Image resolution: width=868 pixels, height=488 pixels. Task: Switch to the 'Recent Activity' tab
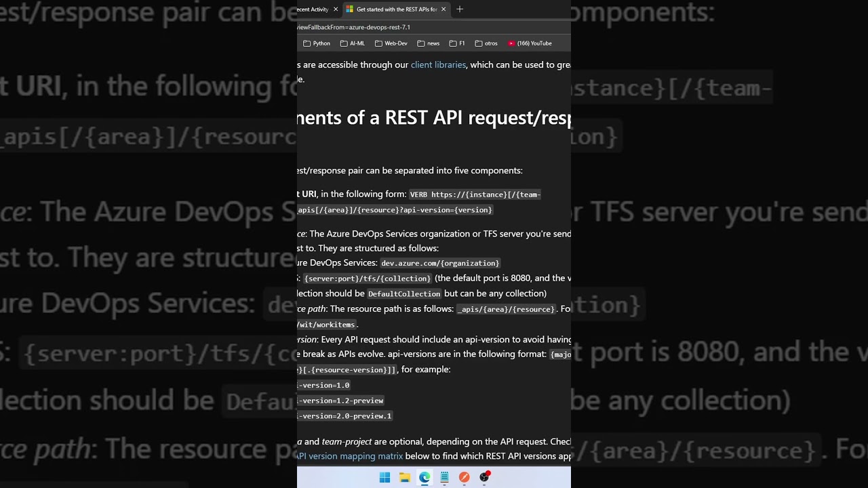pyautogui.click(x=313, y=9)
